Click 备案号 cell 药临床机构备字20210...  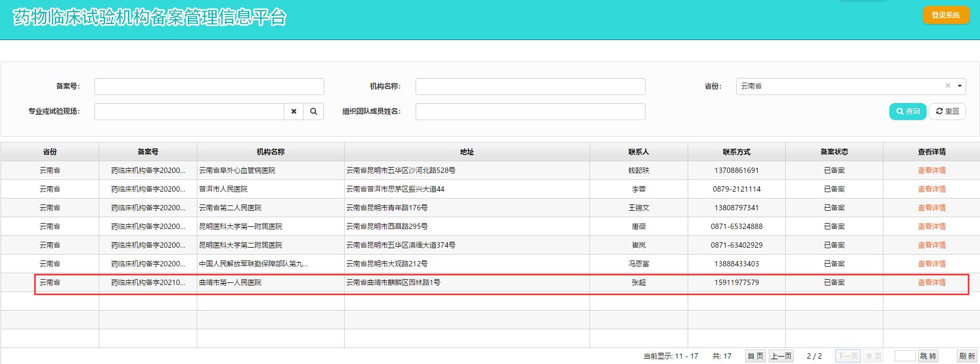(x=148, y=282)
